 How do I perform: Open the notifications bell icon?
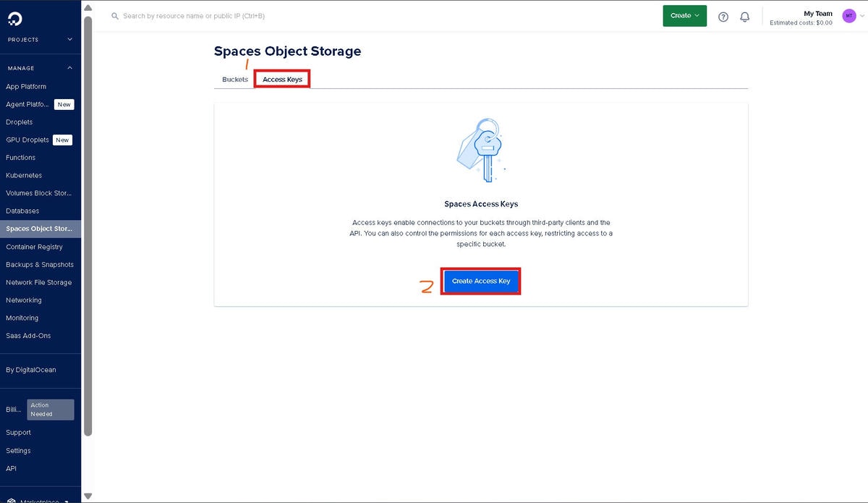tap(744, 17)
